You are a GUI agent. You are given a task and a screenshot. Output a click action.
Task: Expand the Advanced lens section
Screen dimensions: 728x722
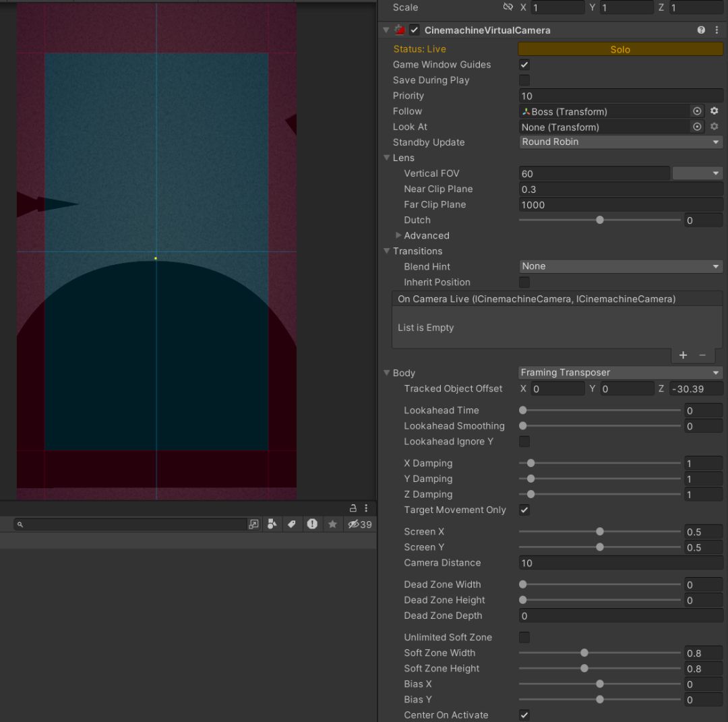(x=399, y=236)
